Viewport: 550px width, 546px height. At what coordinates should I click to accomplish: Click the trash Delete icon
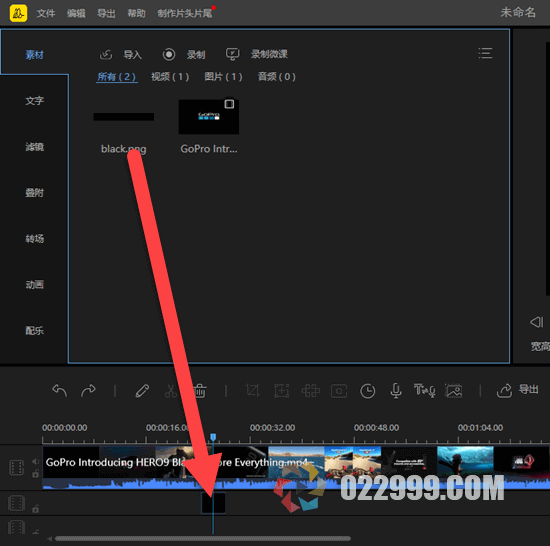pyautogui.click(x=200, y=391)
